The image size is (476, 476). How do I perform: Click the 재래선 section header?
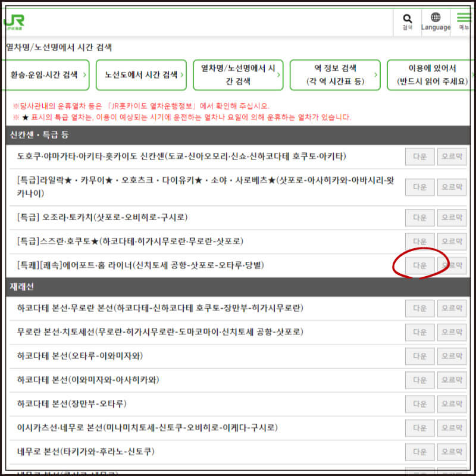238,287
